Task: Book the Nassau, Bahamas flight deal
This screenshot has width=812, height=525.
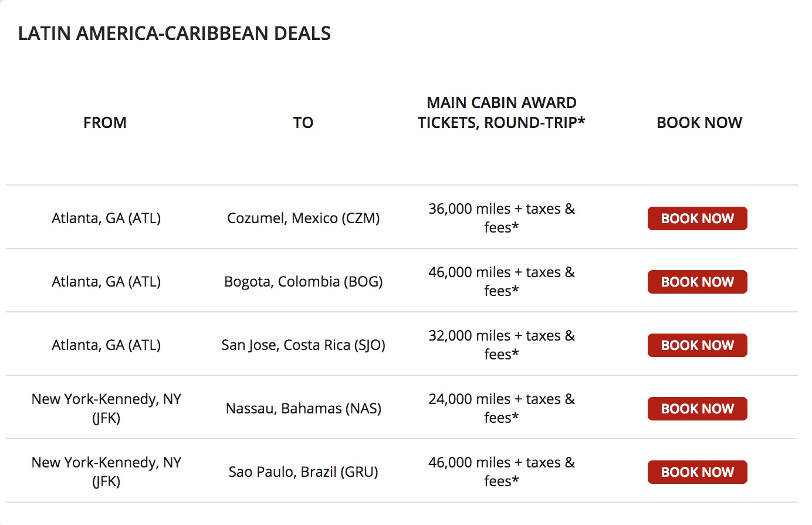Action: pos(697,409)
